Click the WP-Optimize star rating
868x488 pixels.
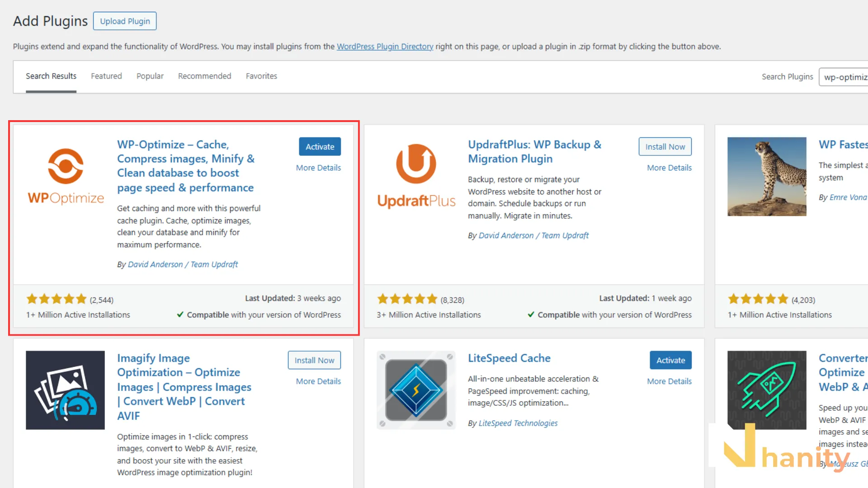[57, 299]
